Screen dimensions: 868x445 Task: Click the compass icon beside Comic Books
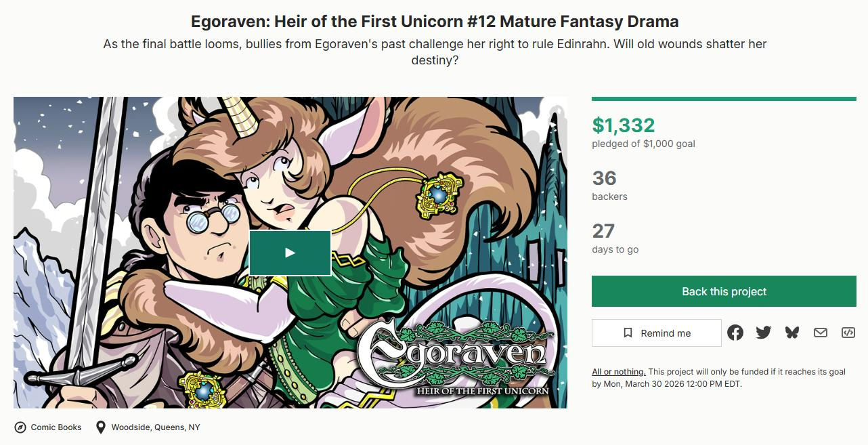pos(20,427)
